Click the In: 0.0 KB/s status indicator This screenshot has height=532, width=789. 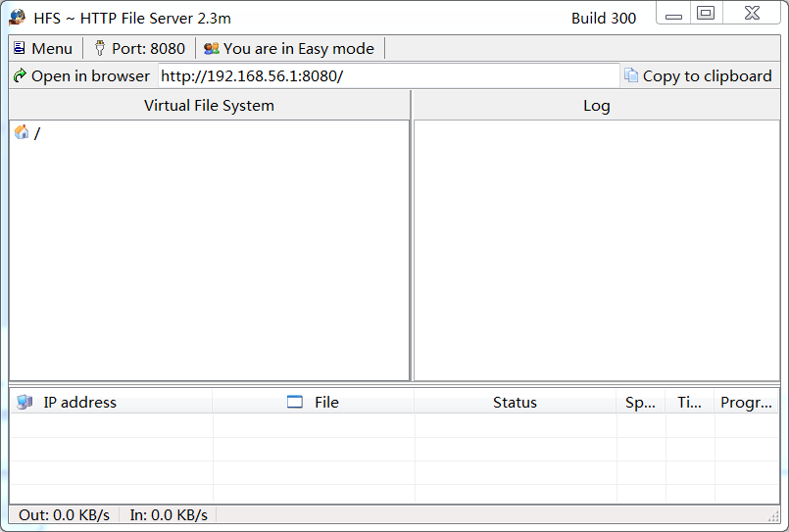tap(169, 514)
